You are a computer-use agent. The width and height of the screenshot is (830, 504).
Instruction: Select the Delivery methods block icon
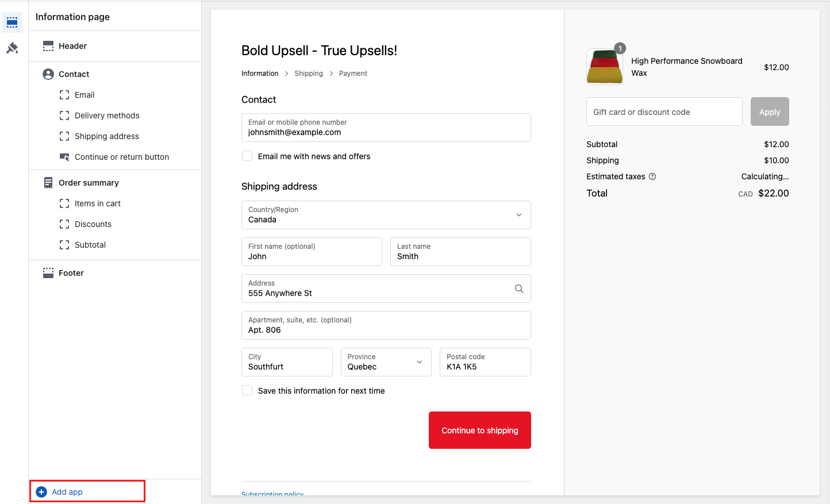[64, 116]
